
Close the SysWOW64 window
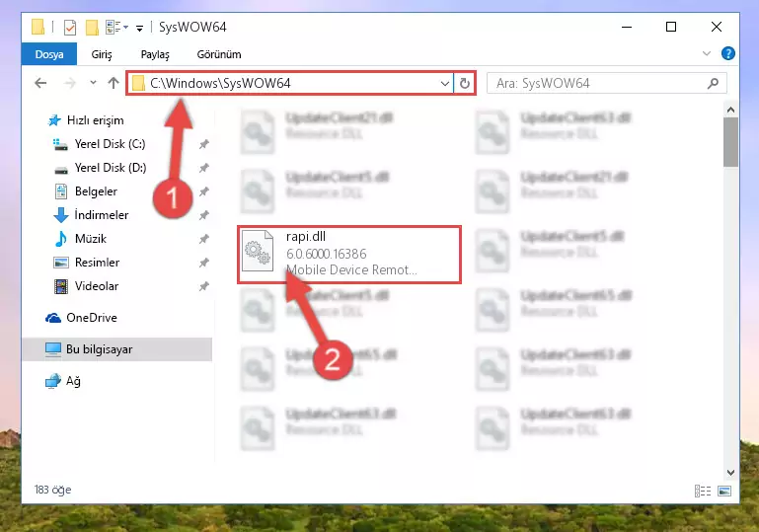pos(717,27)
